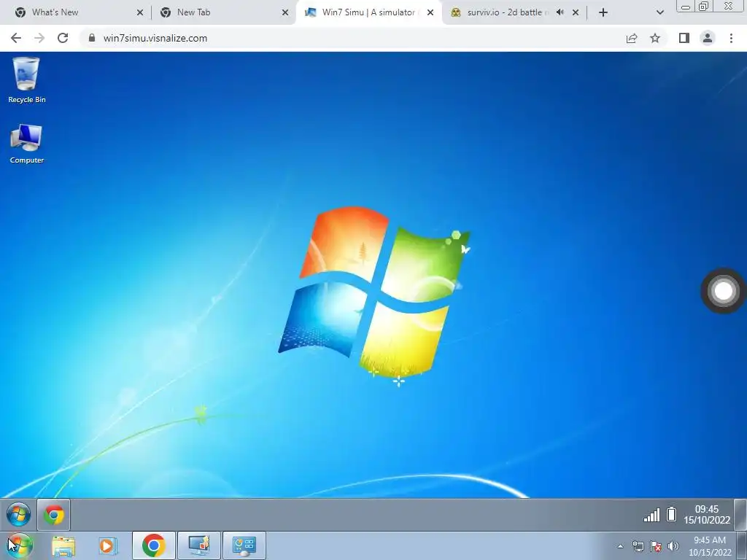The height and width of the screenshot is (560, 747).
Task: Open the simulator's Start orb
Action: [18, 515]
